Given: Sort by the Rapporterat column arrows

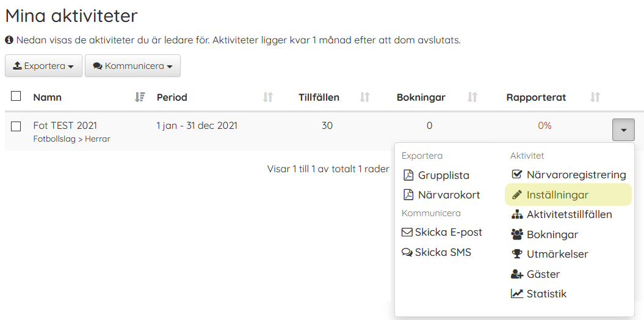Looking at the screenshot, I should coord(595,97).
